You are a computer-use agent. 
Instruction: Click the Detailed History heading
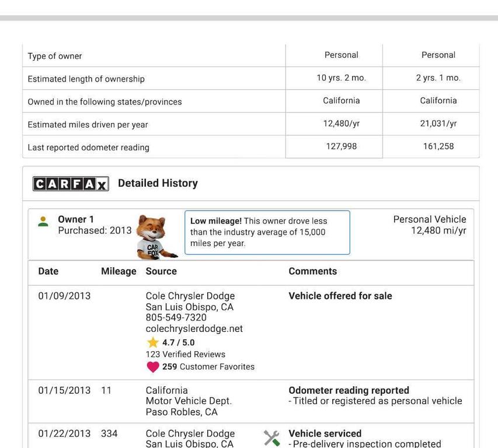(x=158, y=183)
